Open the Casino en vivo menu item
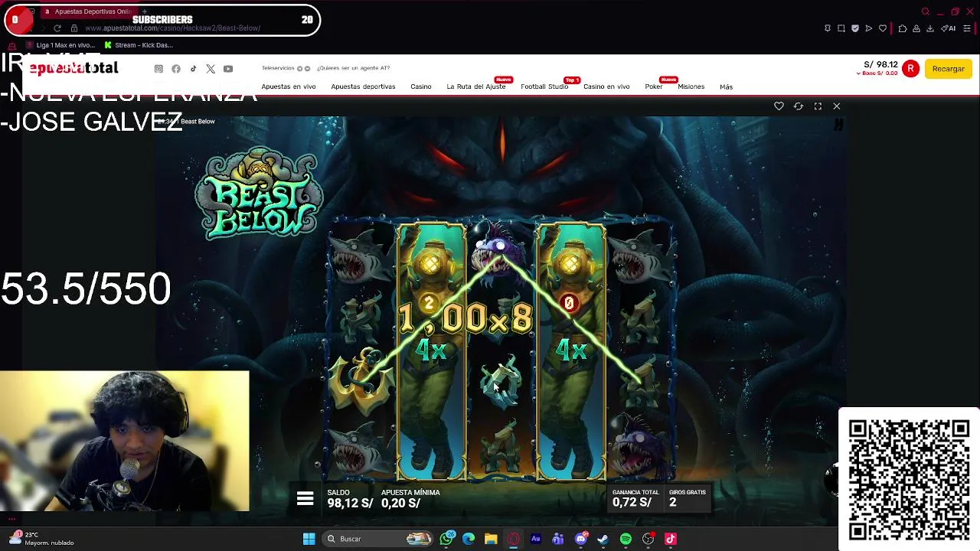The image size is (980, 551). (x=606, y=86)
